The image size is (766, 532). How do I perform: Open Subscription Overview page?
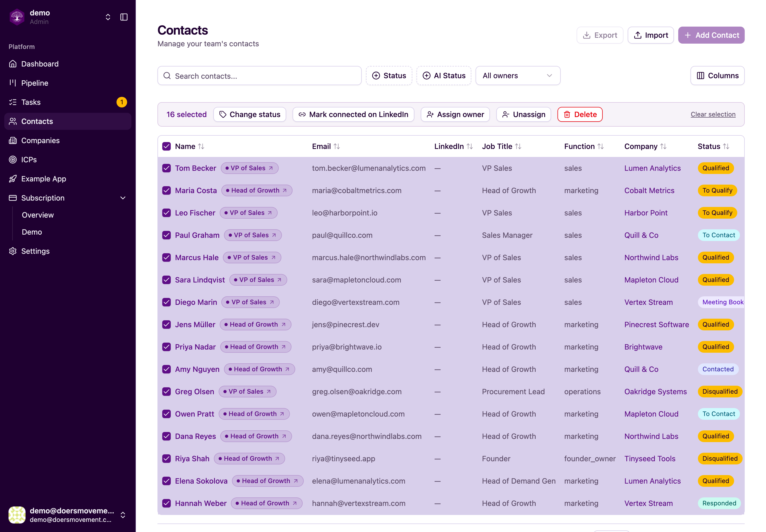pos(38,215)
